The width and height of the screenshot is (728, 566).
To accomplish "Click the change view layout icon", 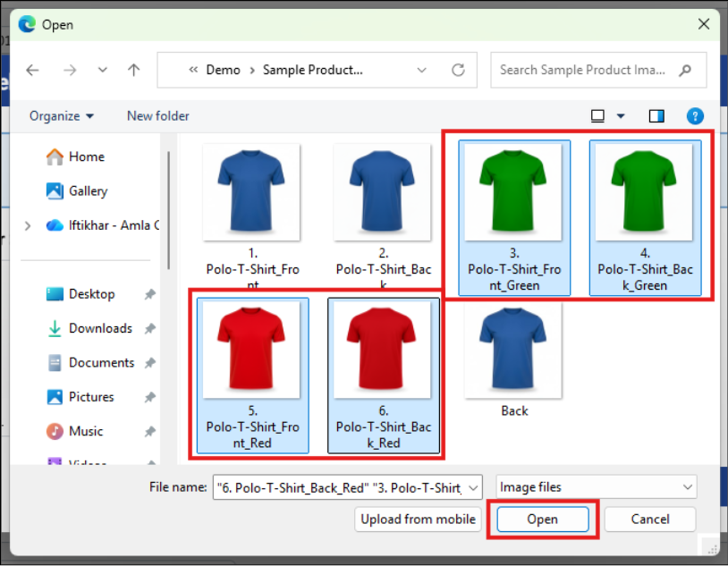I will coord(597,115).
